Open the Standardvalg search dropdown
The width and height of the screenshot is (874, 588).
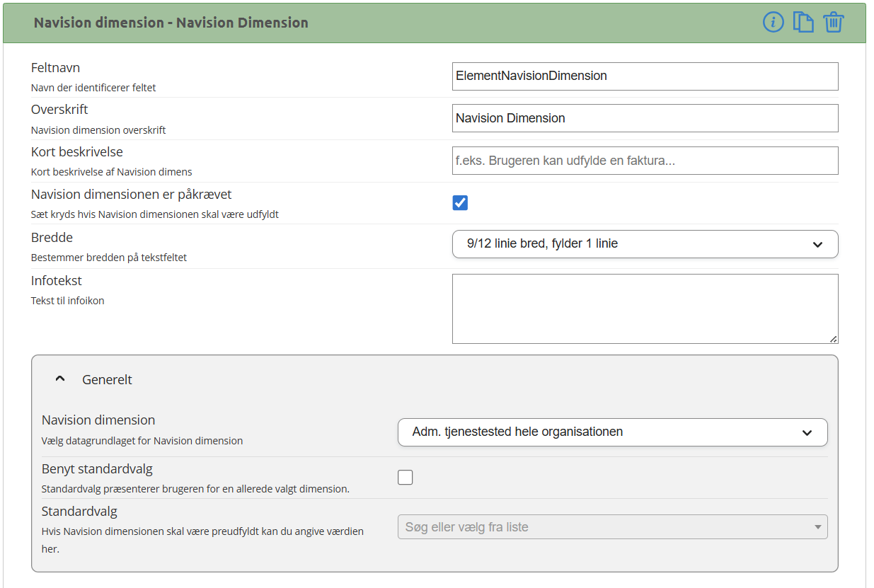click(612, 527)
